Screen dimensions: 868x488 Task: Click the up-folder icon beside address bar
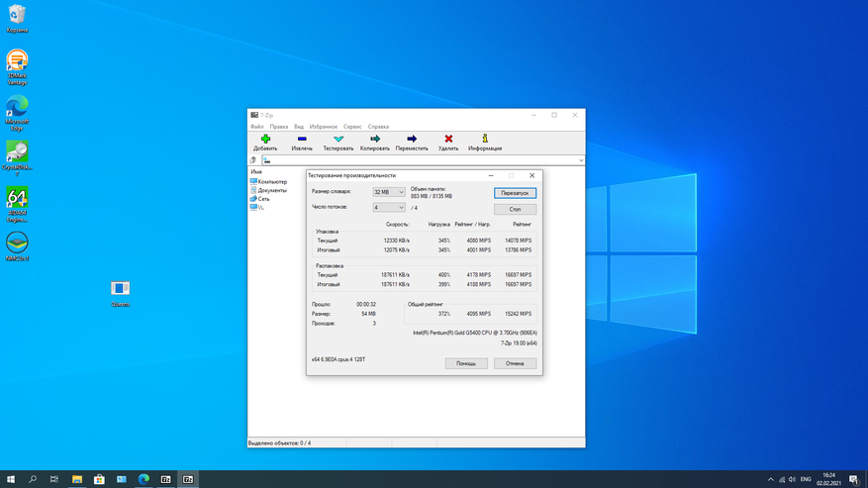[253, 160]
